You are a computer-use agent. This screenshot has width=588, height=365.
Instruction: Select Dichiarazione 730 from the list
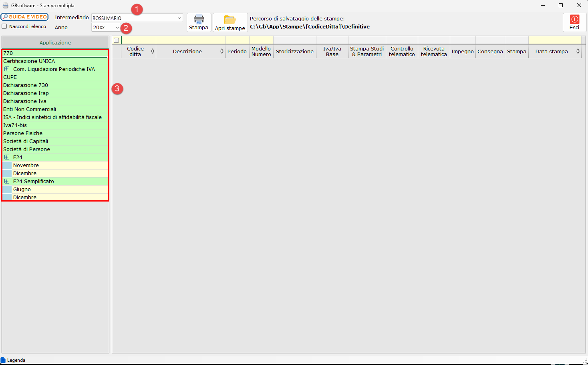pos(26,85)
